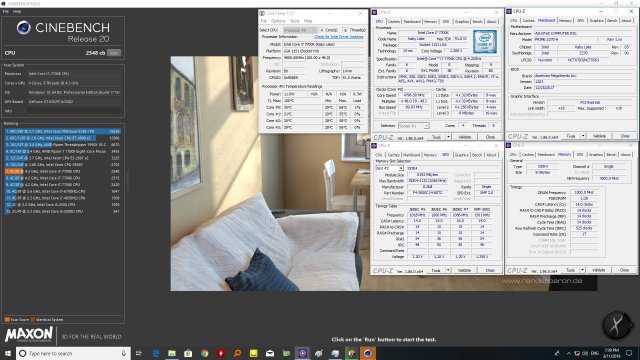Launch Microsoft Edge from the taskbar

(156, 353)
